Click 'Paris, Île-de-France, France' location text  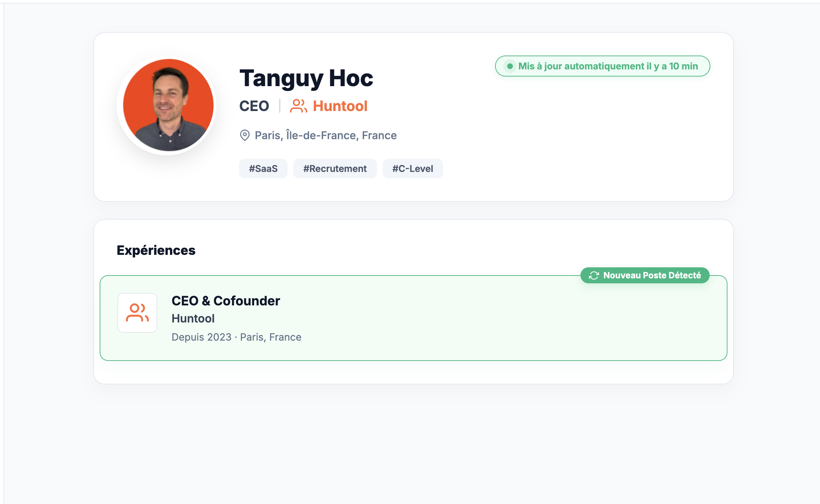[x=325, y=135]
